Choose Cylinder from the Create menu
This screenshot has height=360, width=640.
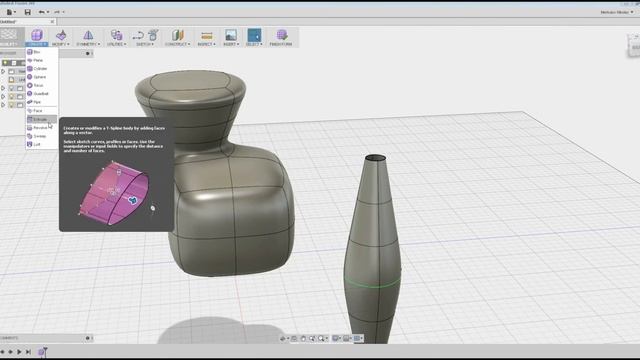(42, 69)
